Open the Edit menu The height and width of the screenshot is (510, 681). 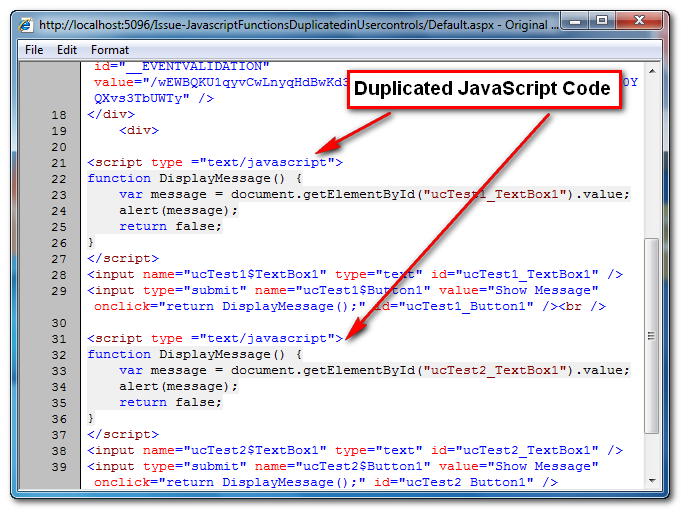(x=67, y=49)
